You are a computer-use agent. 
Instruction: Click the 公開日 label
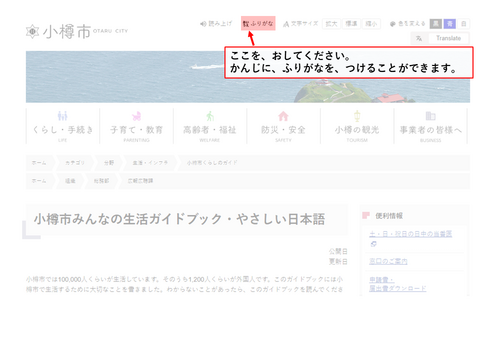click(x=338, y=251)
